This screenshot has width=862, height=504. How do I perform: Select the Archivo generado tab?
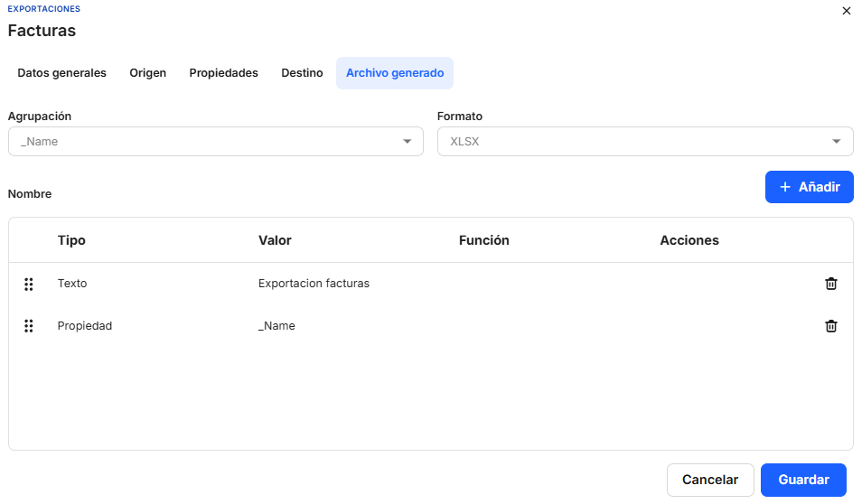395,73
